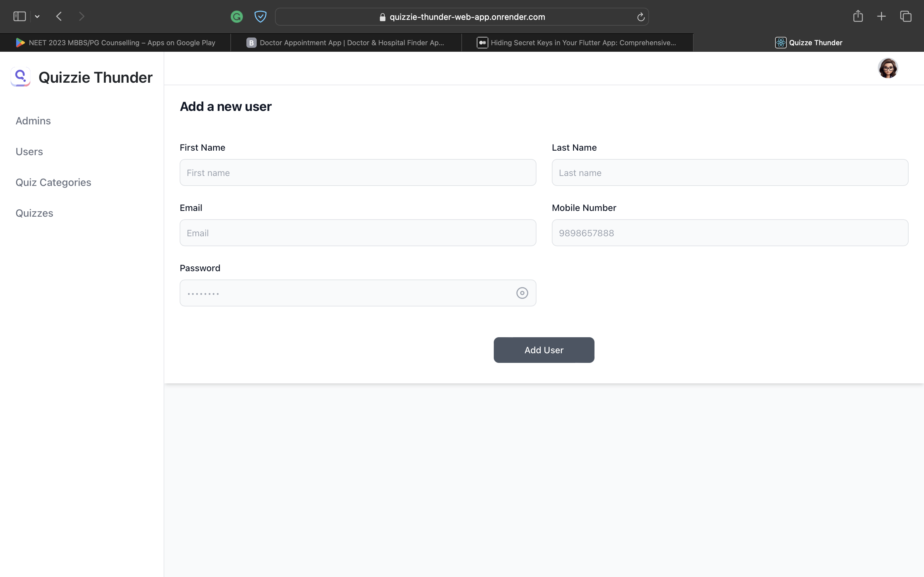Toggle the Safari sidebar open

pos(19,16)
